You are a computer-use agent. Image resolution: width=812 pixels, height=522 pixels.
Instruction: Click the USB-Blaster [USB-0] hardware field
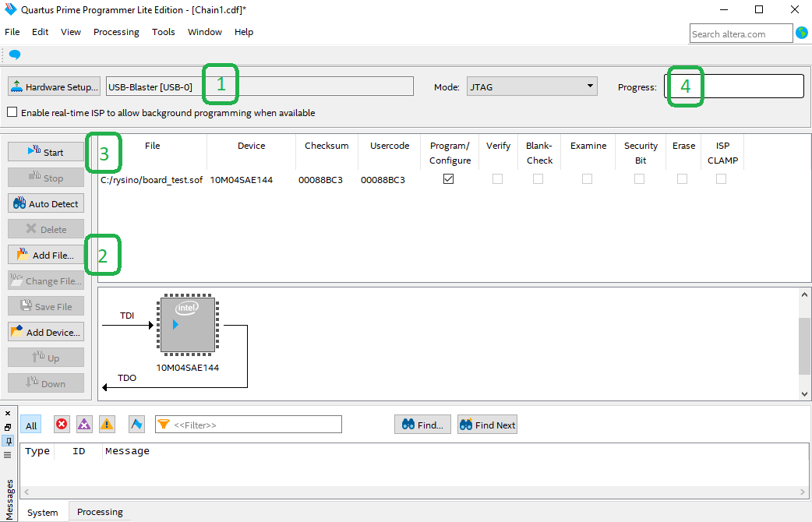(259, 86)
